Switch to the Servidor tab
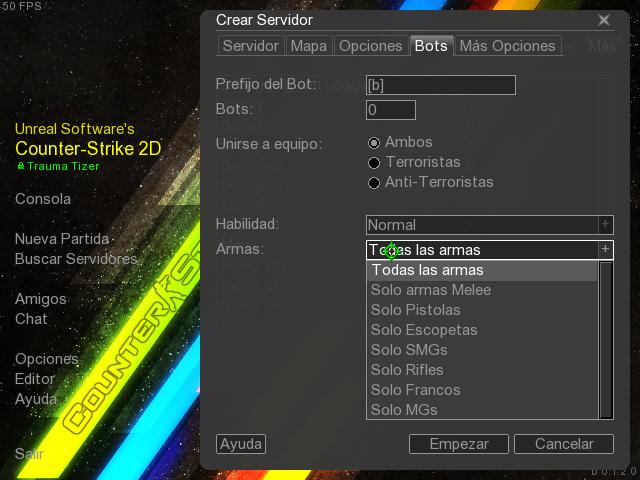Image resolution: width=640 pixels, height=480 pixels. click(x=251, y=46)
